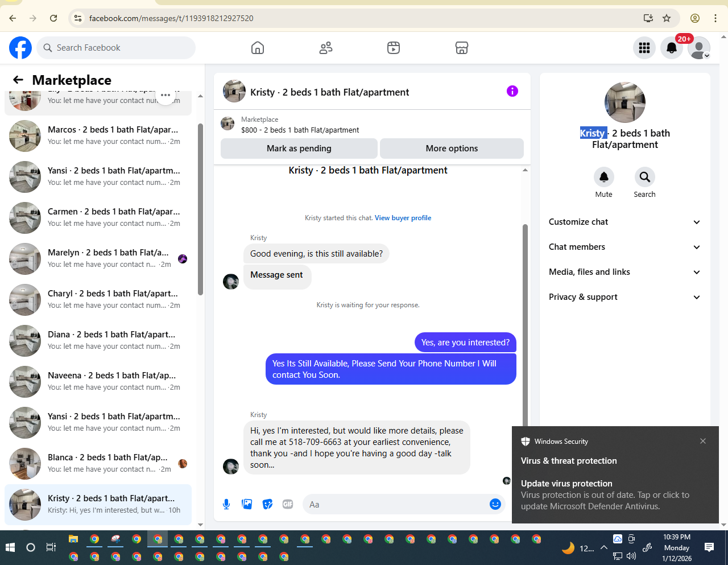Open conversation info purple icon
Image resolution: width=728 pixels, height=565 pixels.
[x=512, y=91]
